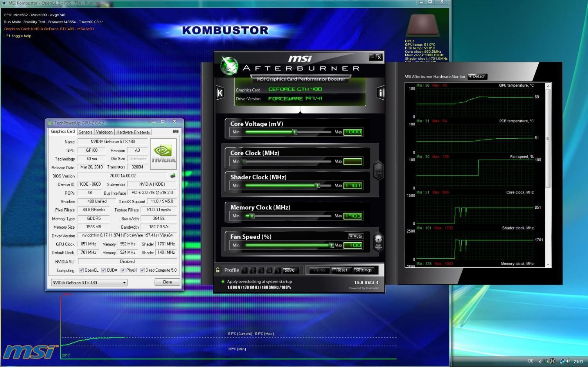This screenshot has width=588, height=367.
Task: Click the Fan Speed value field
Action: (x=352, y=245)
